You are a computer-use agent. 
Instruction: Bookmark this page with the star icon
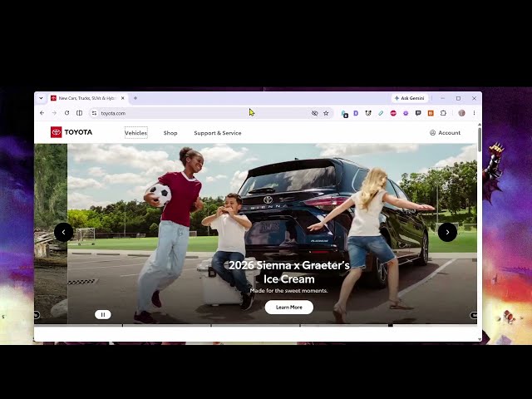[x=326, y=113]
